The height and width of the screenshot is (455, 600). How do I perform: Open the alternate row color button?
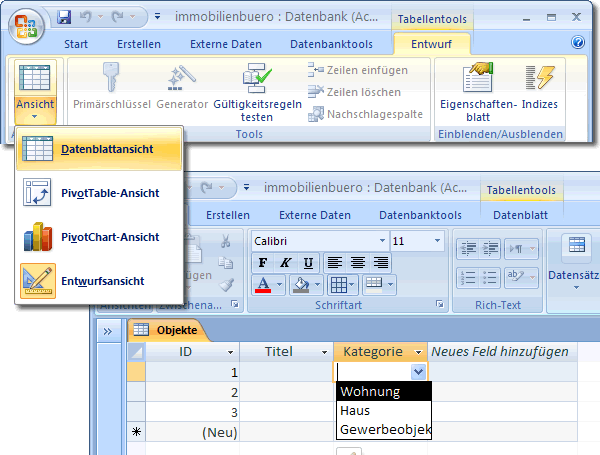click(379, 285)
